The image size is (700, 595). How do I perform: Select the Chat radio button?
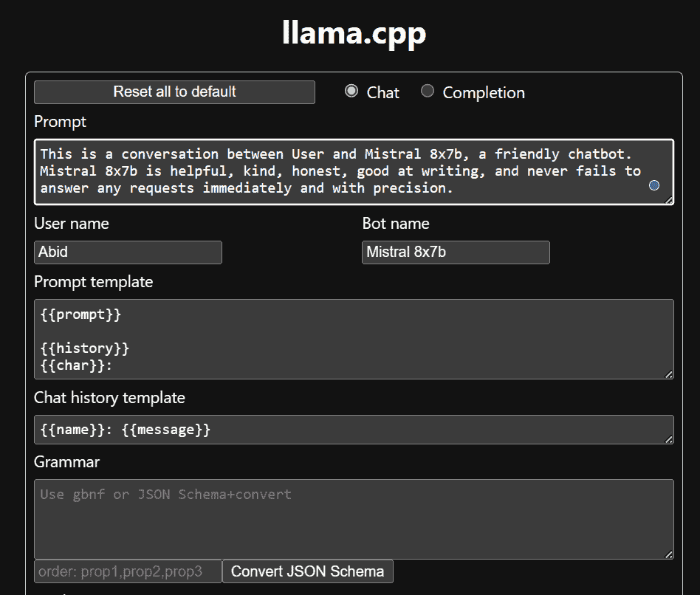[351, 92]
